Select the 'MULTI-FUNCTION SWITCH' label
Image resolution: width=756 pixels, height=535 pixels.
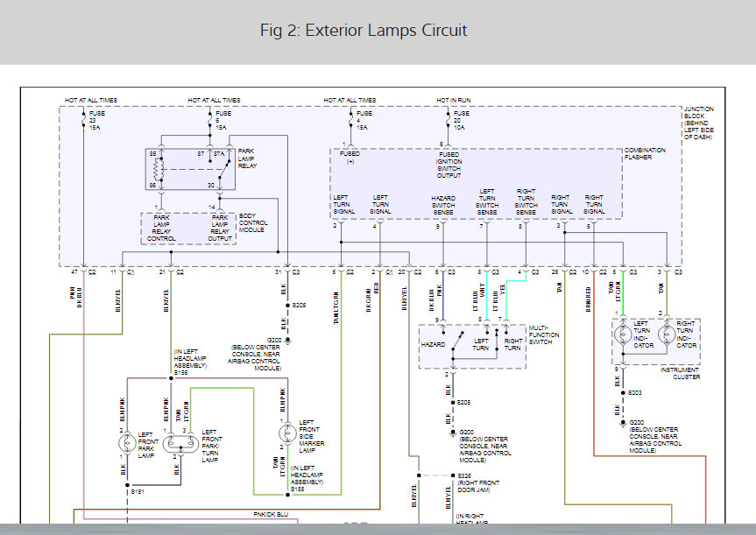tap(544, 335)
